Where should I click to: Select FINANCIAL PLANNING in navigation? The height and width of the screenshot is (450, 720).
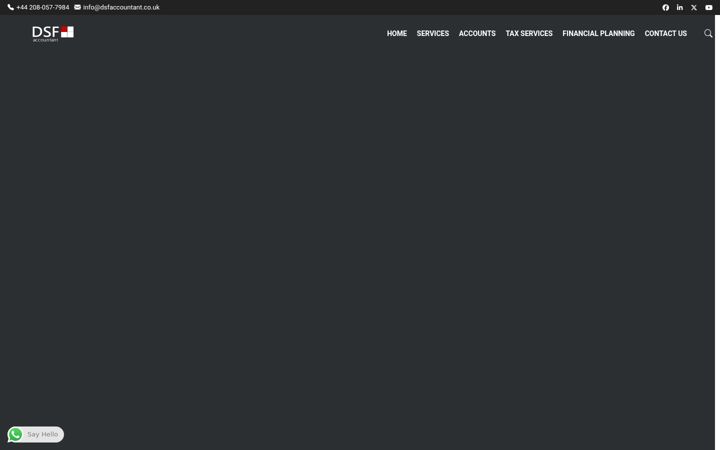coord(598,34)
